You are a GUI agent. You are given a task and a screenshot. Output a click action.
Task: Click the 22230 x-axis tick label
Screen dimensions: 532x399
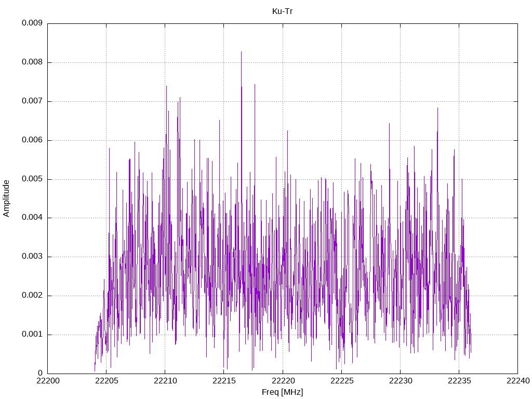point(401,381)
